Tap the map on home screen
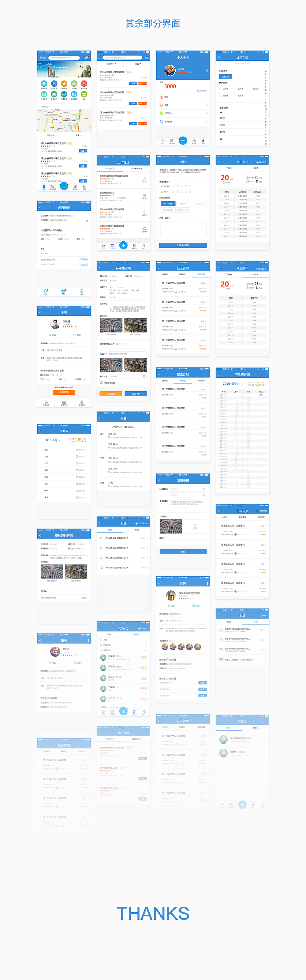The height and width of the screenshot is (980, 306). tap(64, 121)
